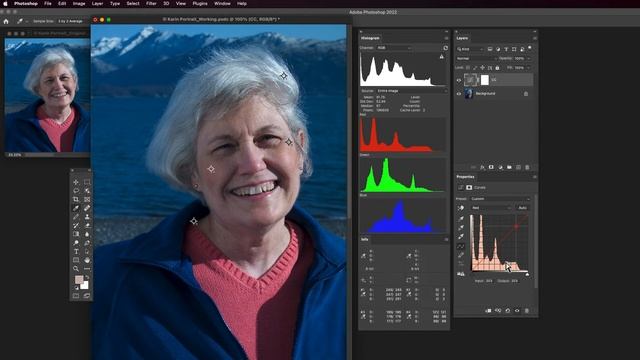The image size is (640, 360).
Task: Open the Layer menu
Action: point(97,3)
